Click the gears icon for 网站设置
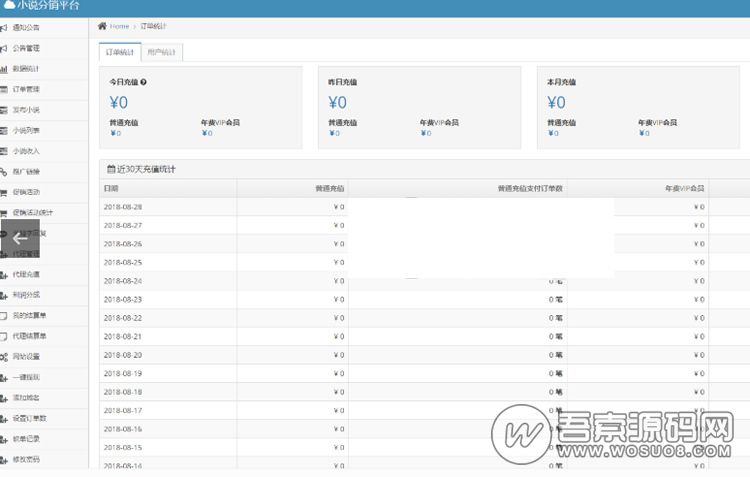This screenshot has height=477, width=750. pos(5,356)
